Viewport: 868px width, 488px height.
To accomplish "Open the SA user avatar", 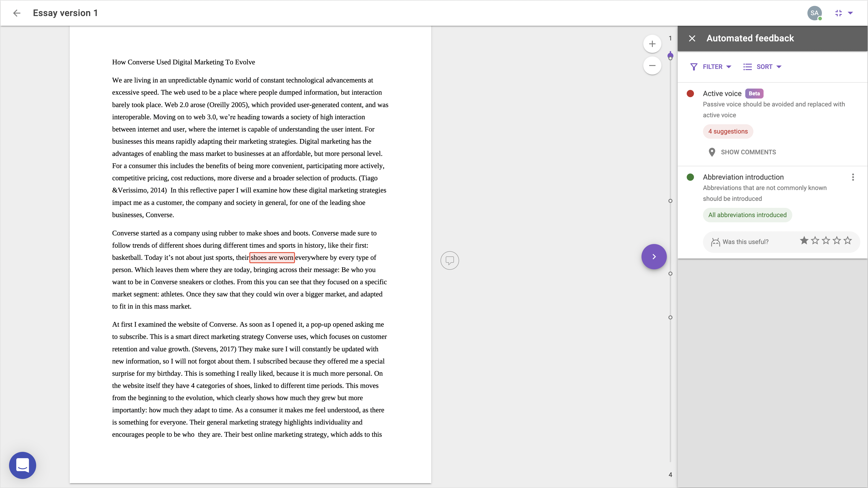I will point(814,13).
